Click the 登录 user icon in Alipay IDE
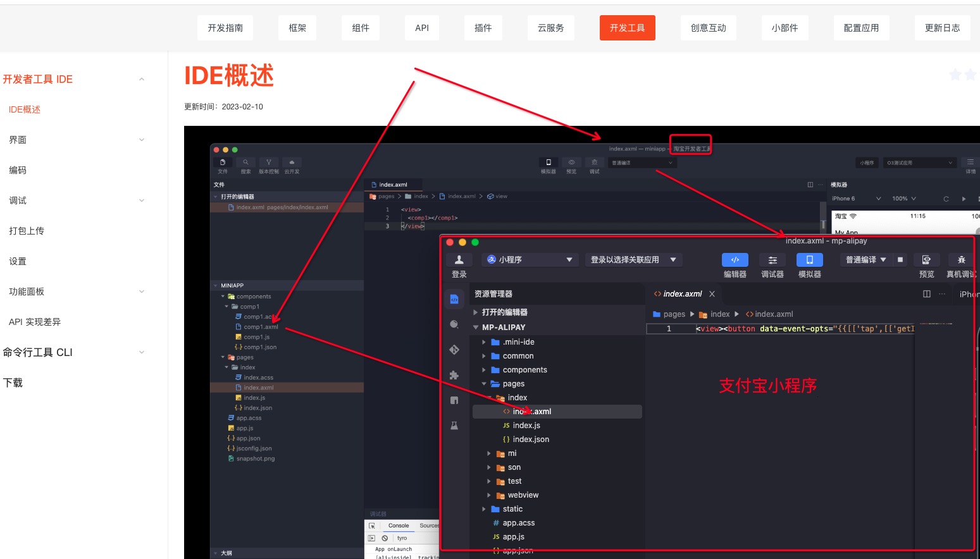 pyautogui.click(x=459, y=260)
